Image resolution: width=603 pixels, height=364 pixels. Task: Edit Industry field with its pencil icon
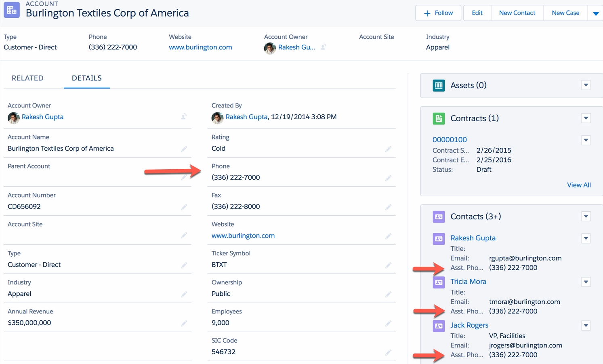pos(184,295)
